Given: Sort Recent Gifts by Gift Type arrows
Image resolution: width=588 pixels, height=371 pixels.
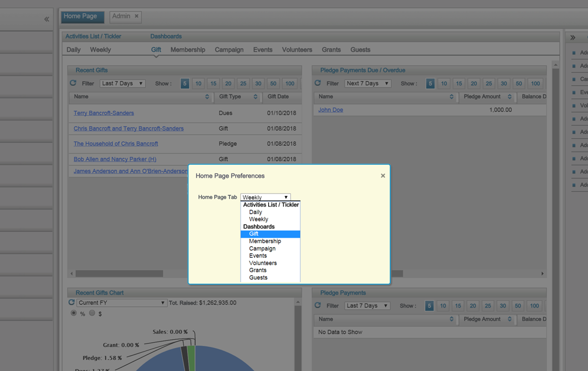Looking at the screenshot, I should click(255, 97).
